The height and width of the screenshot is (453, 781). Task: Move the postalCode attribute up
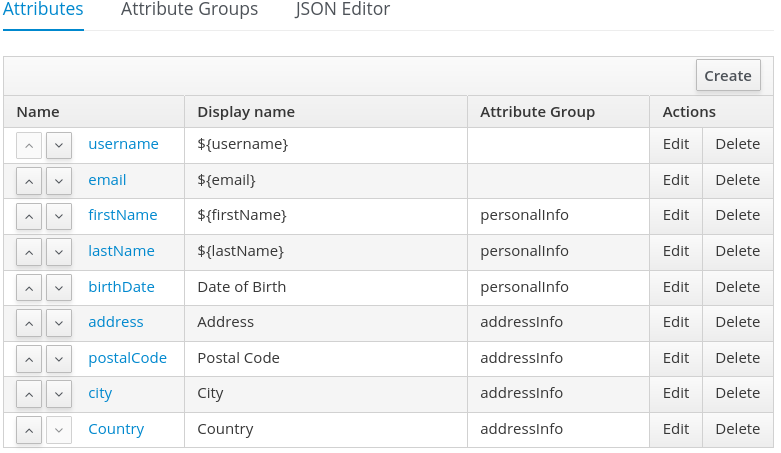pyautogui.click(x=29, y=359)
